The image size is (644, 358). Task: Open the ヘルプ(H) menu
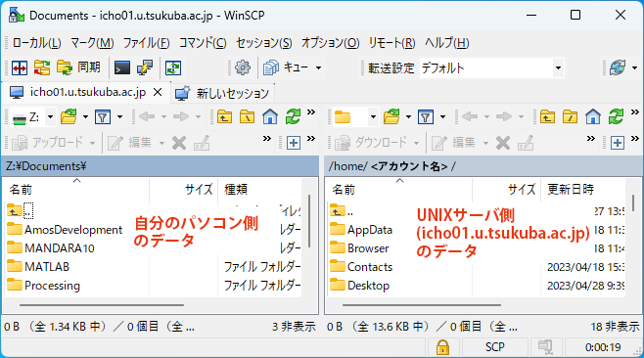(x=447, y=43)
